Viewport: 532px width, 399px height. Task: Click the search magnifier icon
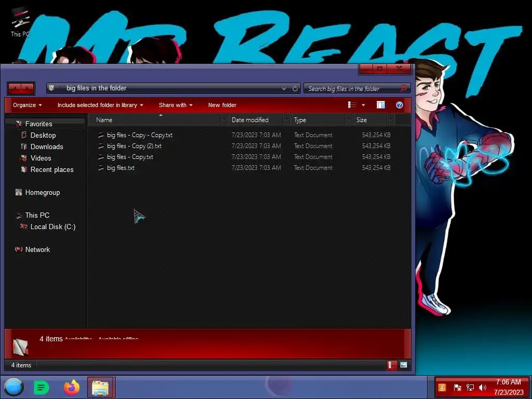(x=403, y=88)
